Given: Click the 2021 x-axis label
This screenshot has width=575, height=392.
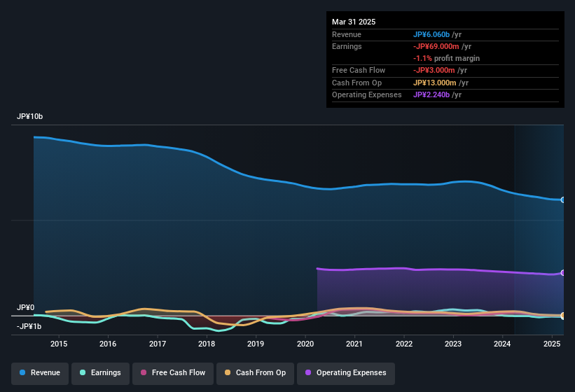Looking at the screenshot, I should coord(354,344).
